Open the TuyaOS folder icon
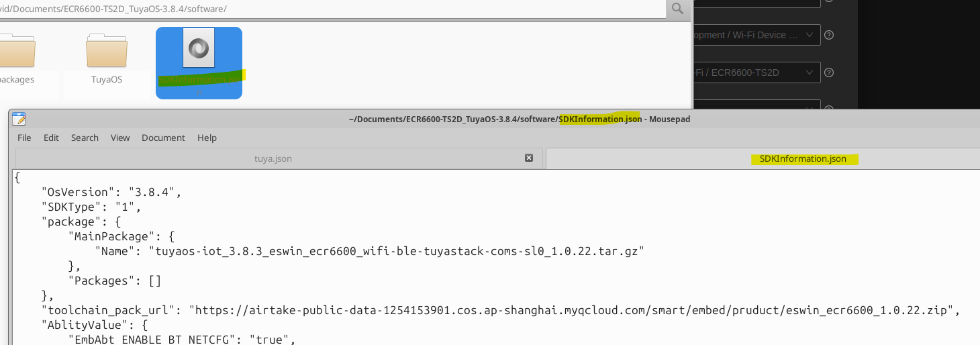 coord(107,51)
